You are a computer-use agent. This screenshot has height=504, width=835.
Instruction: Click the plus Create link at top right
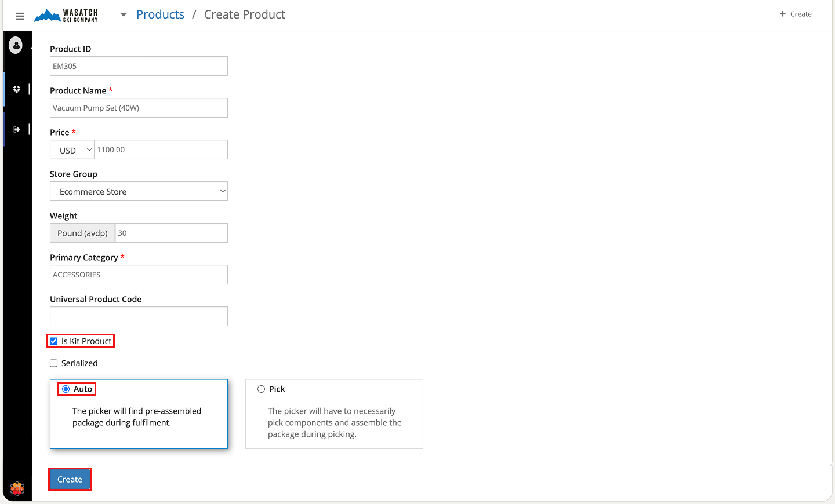(796, 14)
